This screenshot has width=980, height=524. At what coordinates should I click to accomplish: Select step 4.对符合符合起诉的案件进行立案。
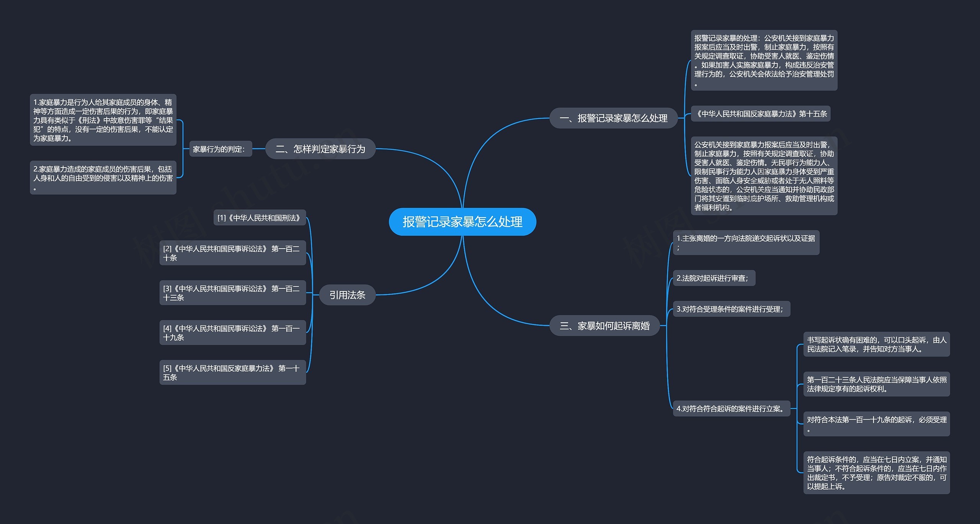point(732,408)
